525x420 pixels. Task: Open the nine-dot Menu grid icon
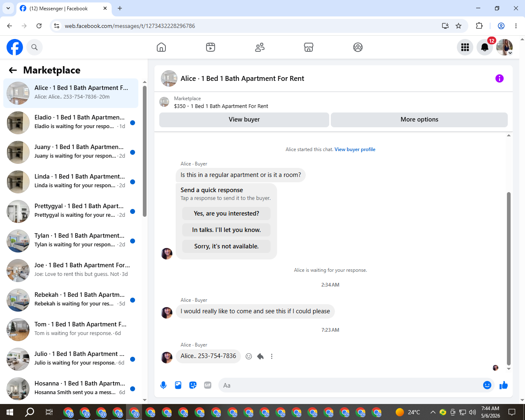tap(465, 47)
